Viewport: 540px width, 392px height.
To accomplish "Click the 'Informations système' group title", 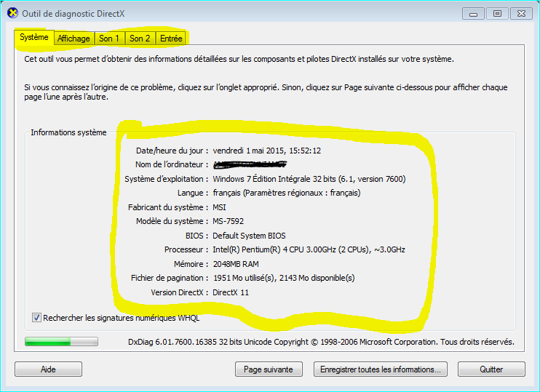I will pyautogui.click(x=68, y=132).
